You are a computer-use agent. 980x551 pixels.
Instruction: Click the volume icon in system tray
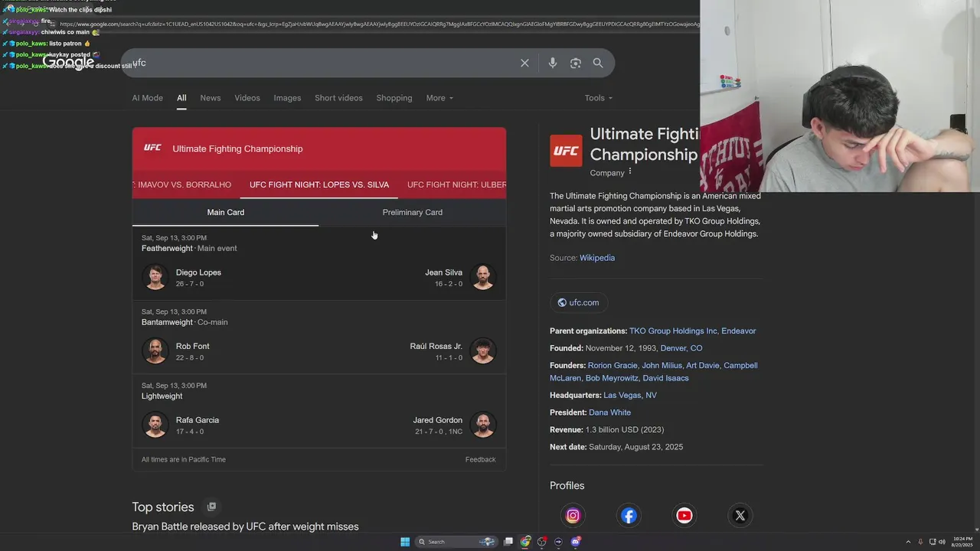pos(942,542)
